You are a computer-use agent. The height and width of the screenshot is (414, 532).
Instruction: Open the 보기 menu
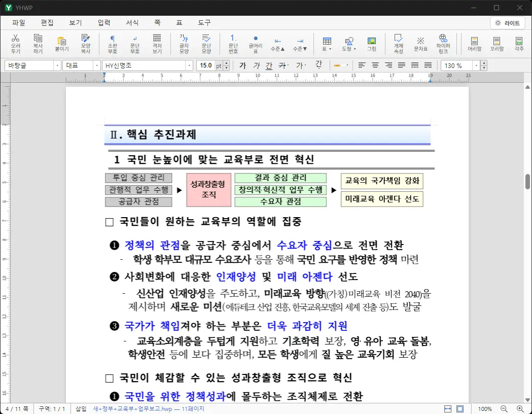point(76,23)
